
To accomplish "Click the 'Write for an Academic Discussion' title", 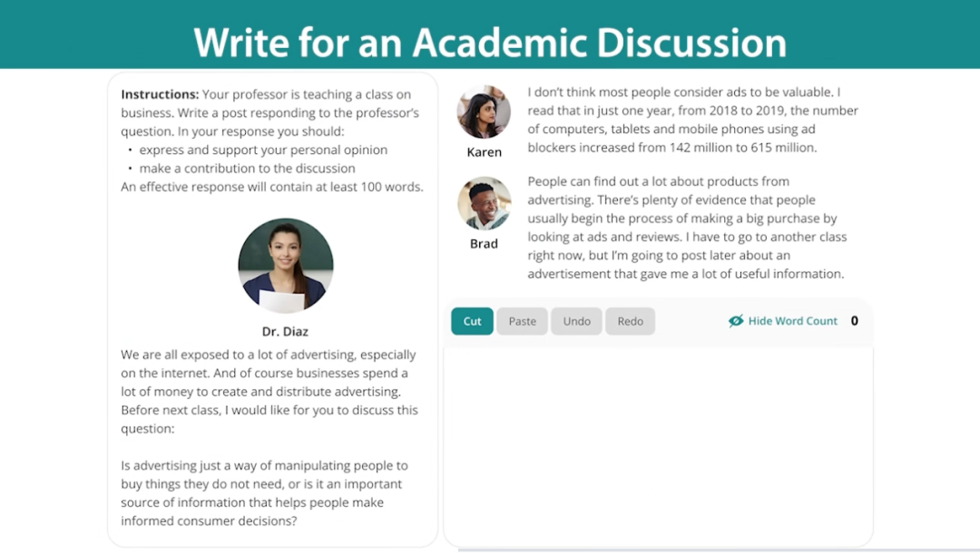I will 490,43.
